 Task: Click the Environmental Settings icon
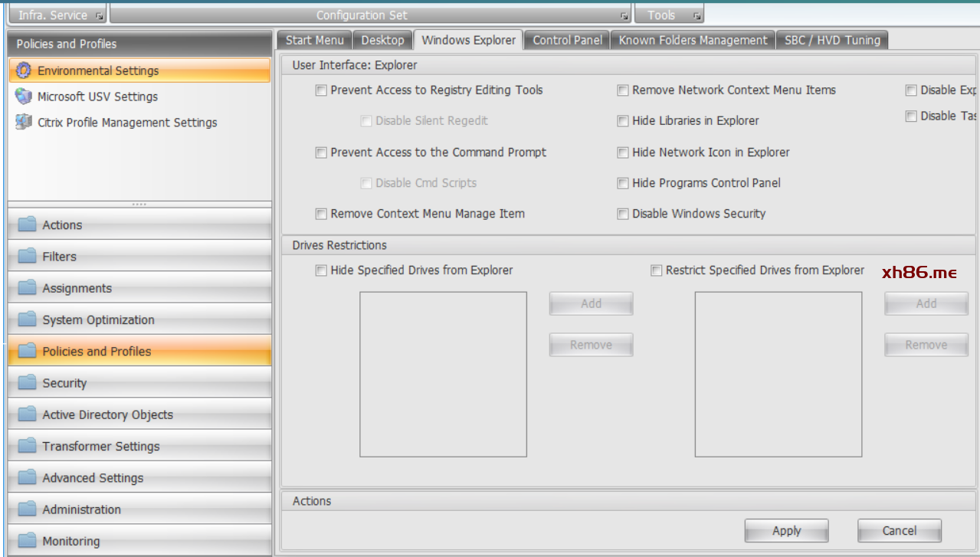click(24, 70)
